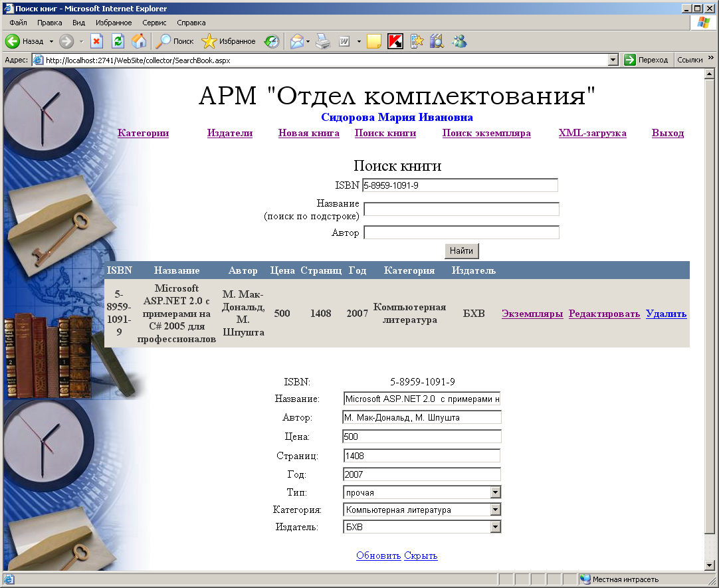Click the vertical scrollbar up arrow
The image size is (719, 588).
tap(710, 73)
